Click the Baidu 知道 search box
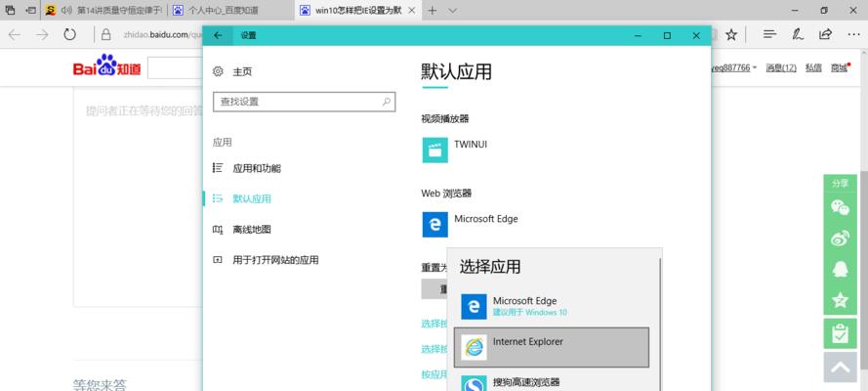 point(176,67)
